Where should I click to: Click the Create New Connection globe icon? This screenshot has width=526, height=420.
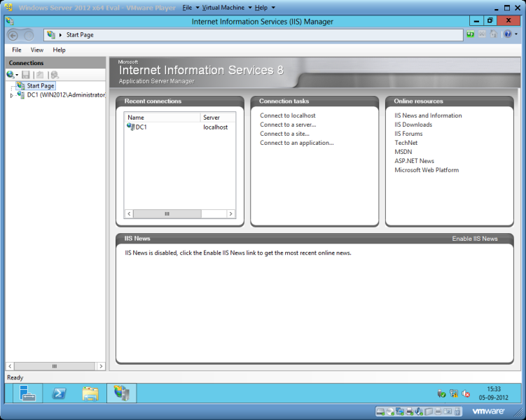pyautogui.click(x=11, y=74)
